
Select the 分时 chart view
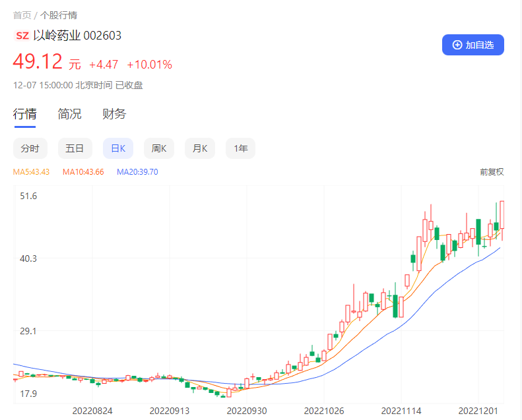coord(30,148)
